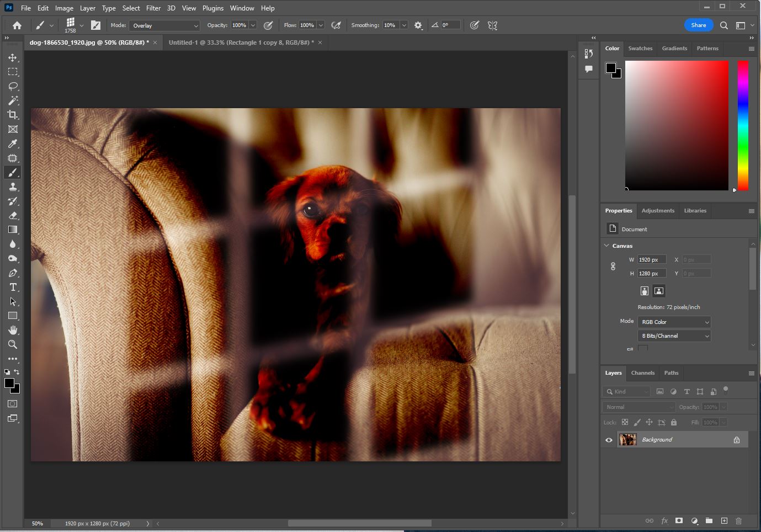Viewport: 761px width, 532px height.
Task: Open the Plugins menu
Action: 213,8
